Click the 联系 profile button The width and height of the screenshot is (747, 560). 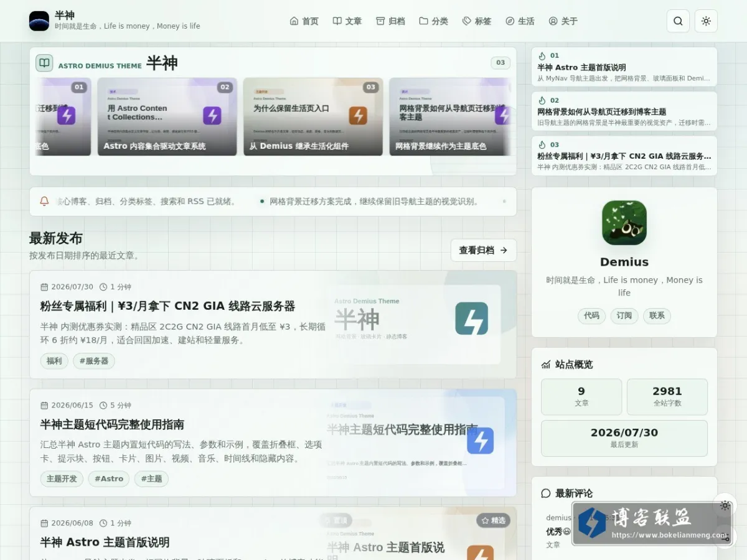pyautogui.click(x=657, y=315)
